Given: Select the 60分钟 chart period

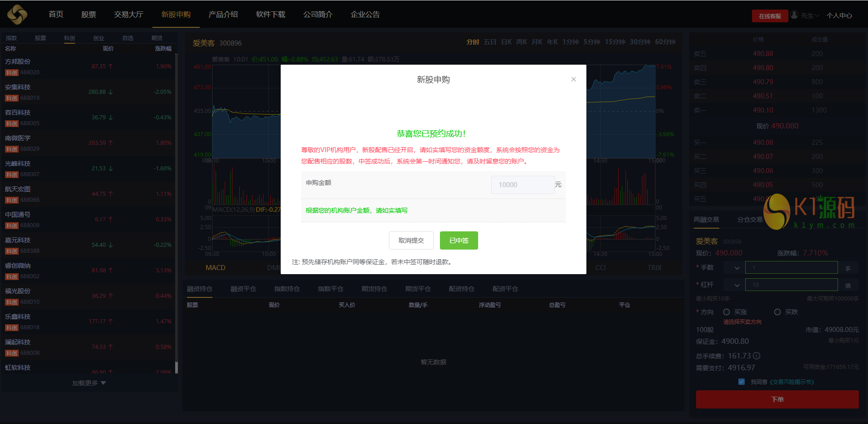Looking at the screenshot, I should coord(665,42).
